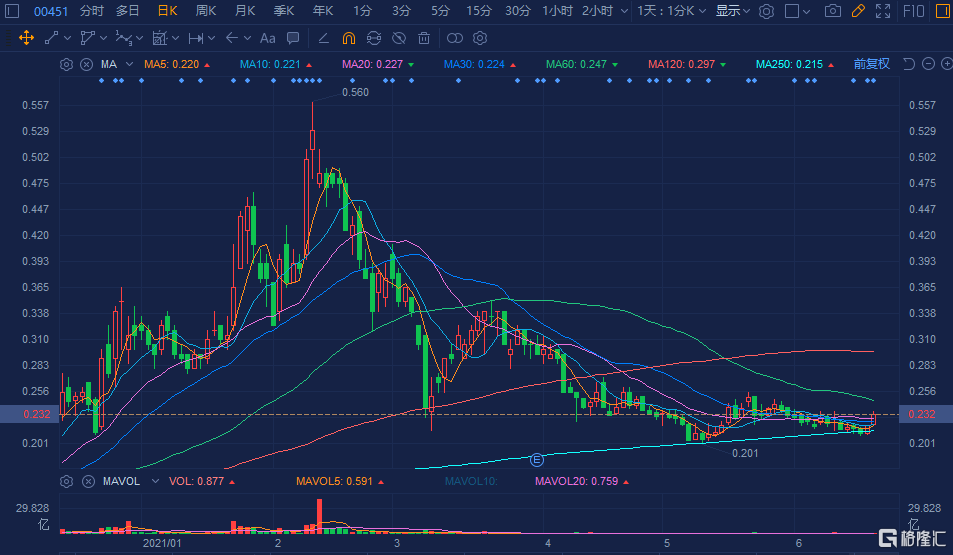Select the magnet snap drawing tool
The width and height of the screenshot is (953, 555).
(348, 38)
